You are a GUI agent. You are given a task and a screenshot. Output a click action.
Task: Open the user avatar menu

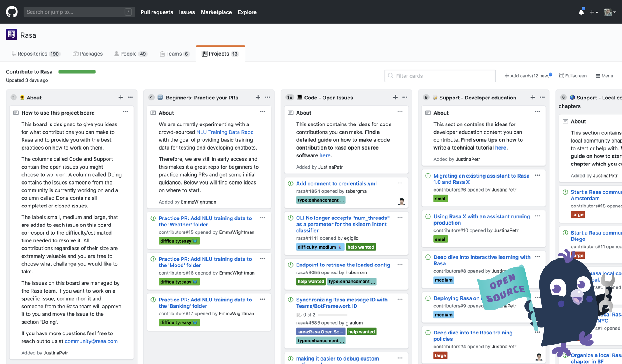pyautogui.click(x=610, y=12)
